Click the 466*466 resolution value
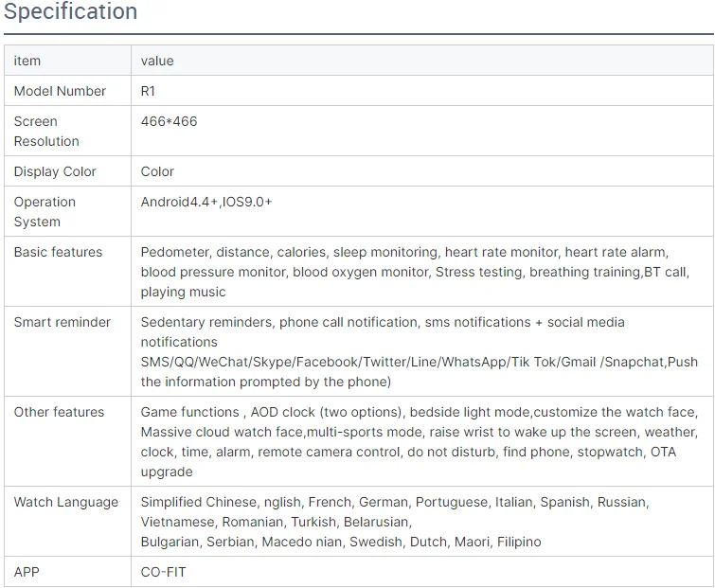This screenshot has width=715, height=588. click(x=169, y=121)
